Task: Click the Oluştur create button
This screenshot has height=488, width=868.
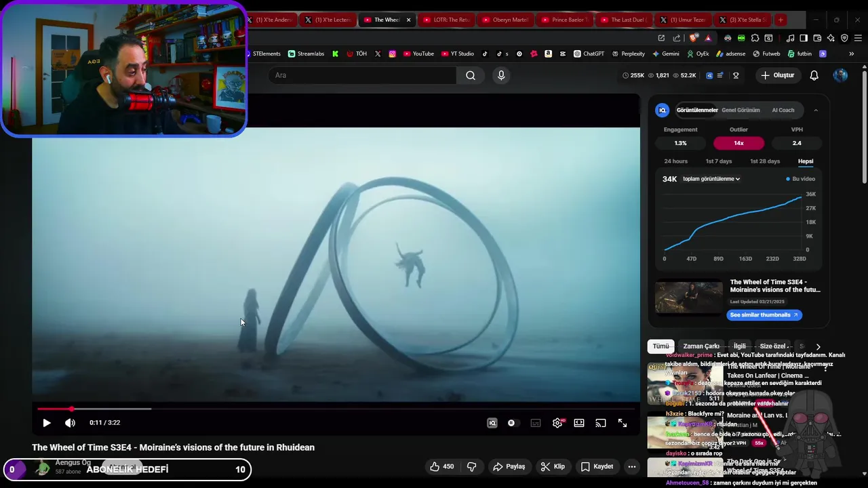Action: click(x=777, y=75)
